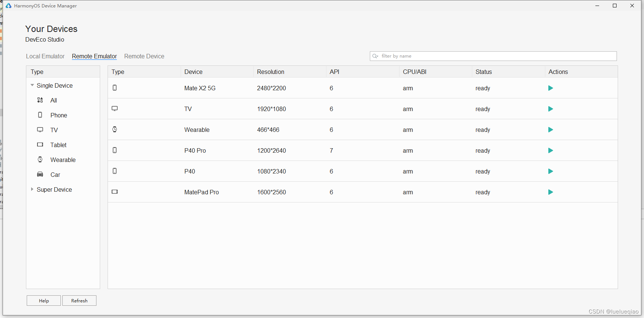Click the TV sidebar icon
Image resolution: width=644 pixels, height=318 pixels.
click(x=40, y=130)
